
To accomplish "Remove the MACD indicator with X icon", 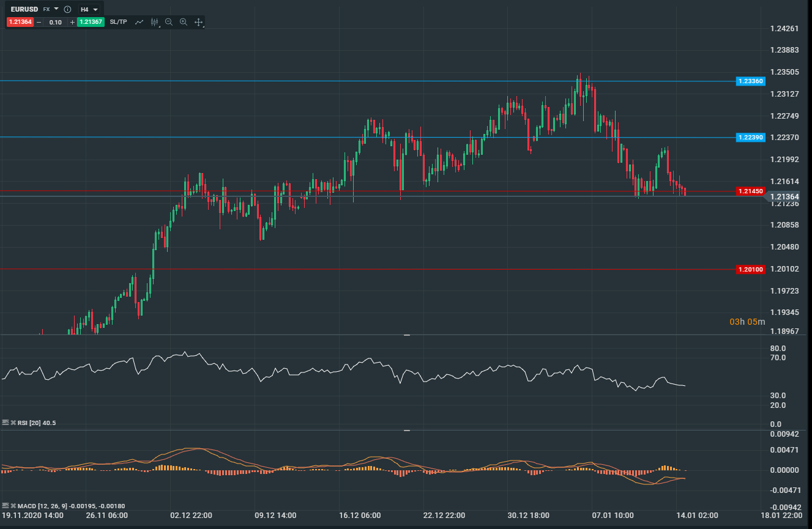I will click(x=13, y=506).
